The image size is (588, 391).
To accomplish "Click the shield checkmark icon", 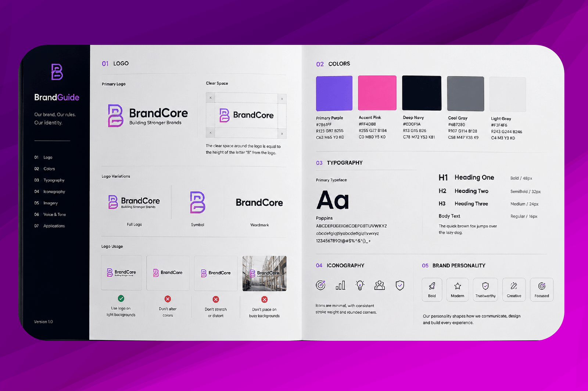I will pos(400,285).
